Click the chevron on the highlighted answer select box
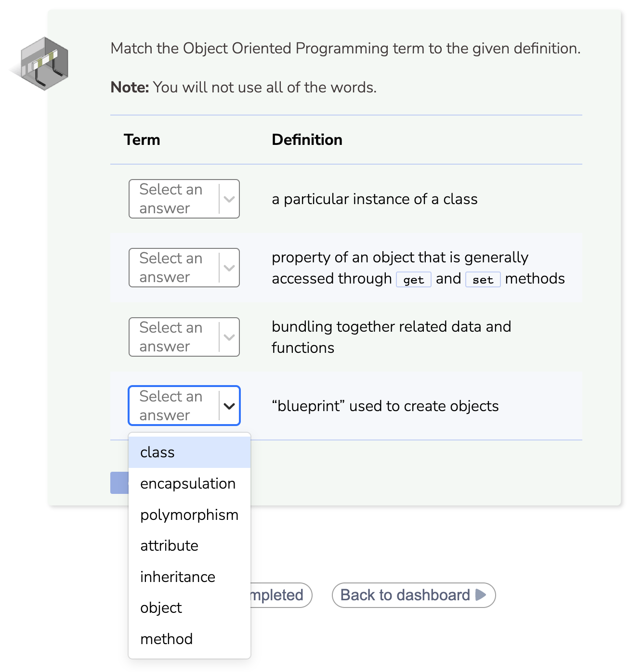630x672 pixels. [x=229, y=406]
